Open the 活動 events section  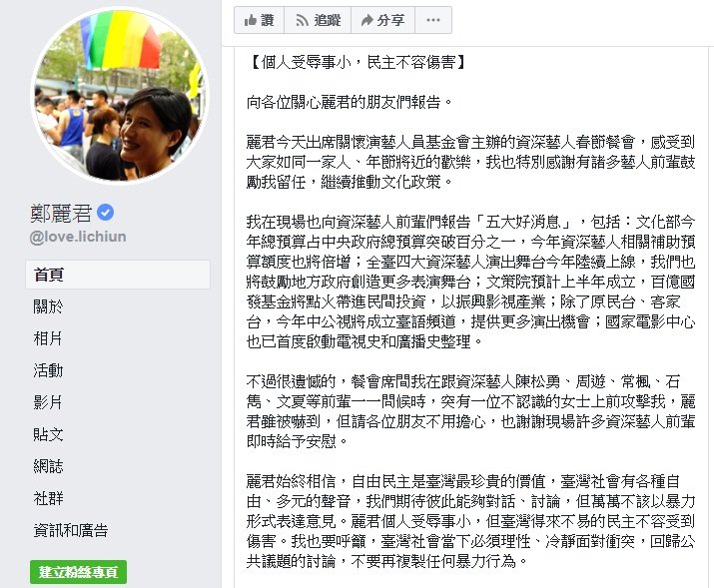click(48, 370)
